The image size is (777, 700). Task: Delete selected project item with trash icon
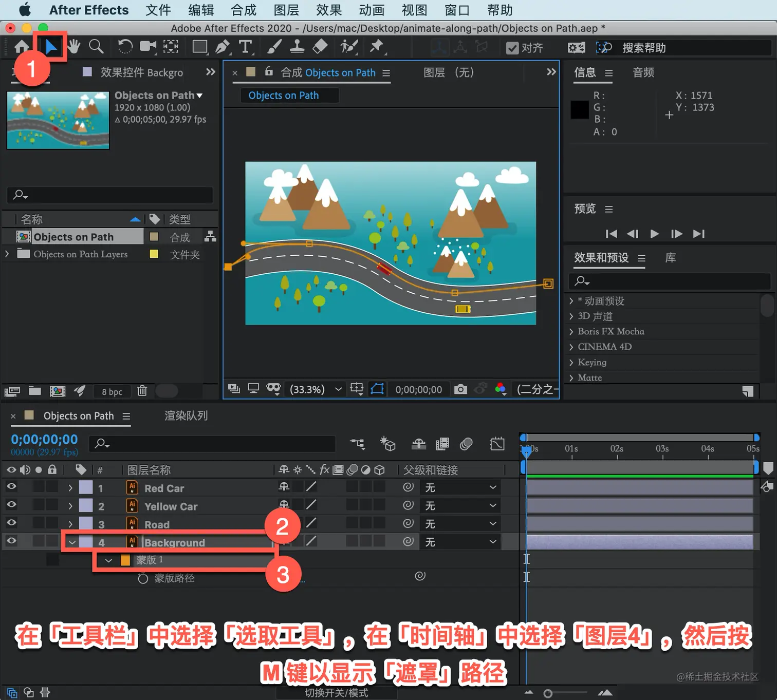coord(142,391)
